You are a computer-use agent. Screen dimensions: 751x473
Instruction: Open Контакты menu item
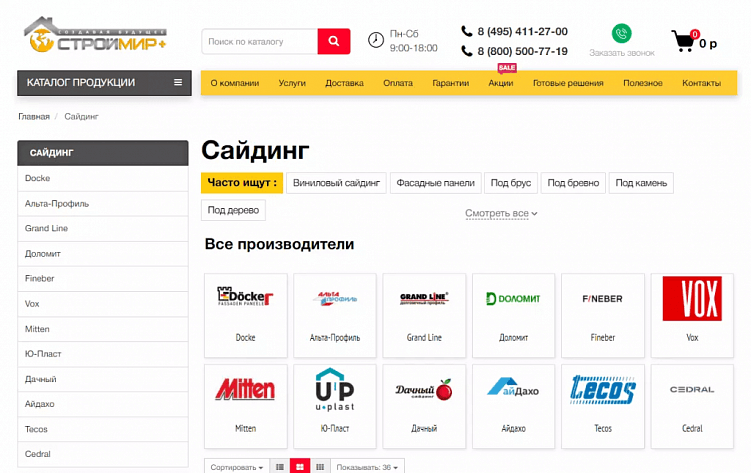702,83
